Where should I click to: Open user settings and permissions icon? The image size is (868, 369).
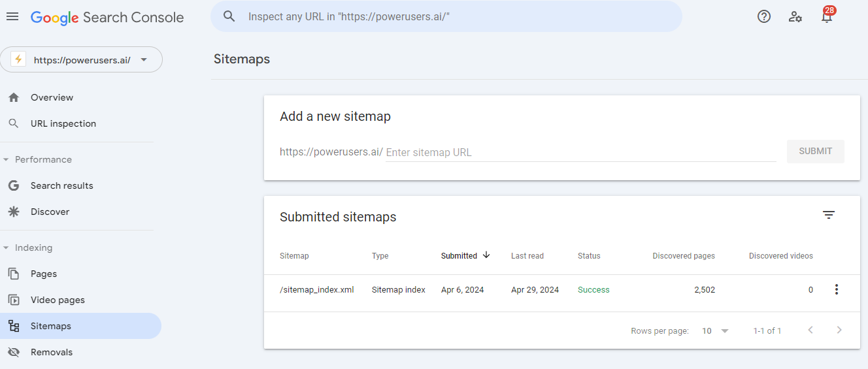(x=795, y=16)
